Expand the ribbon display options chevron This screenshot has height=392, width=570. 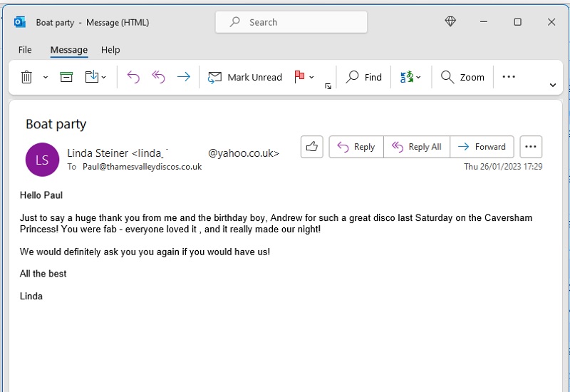(x=553, y=85)
